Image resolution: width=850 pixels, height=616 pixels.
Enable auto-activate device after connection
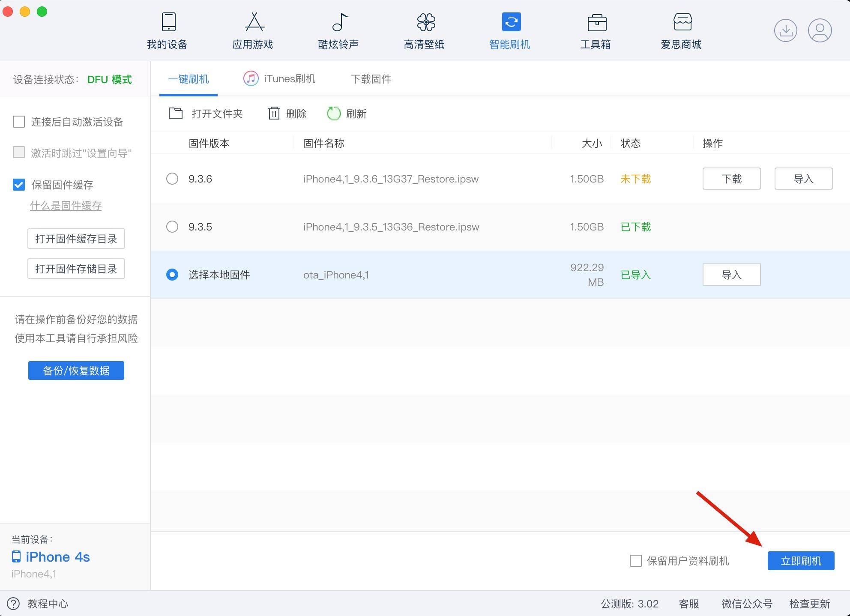[x=19, y=122]
